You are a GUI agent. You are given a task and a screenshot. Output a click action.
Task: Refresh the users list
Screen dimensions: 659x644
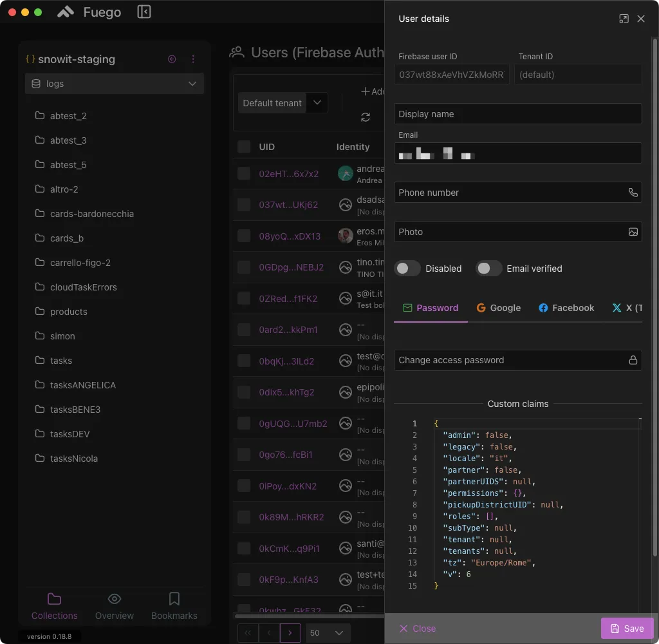tap(366, 117)
